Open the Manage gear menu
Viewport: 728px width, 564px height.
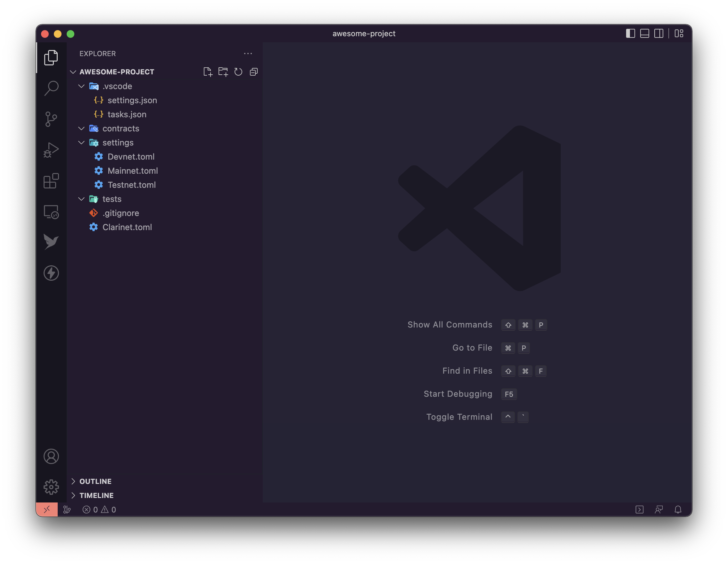pyautogui.click(x=51, y=487)
